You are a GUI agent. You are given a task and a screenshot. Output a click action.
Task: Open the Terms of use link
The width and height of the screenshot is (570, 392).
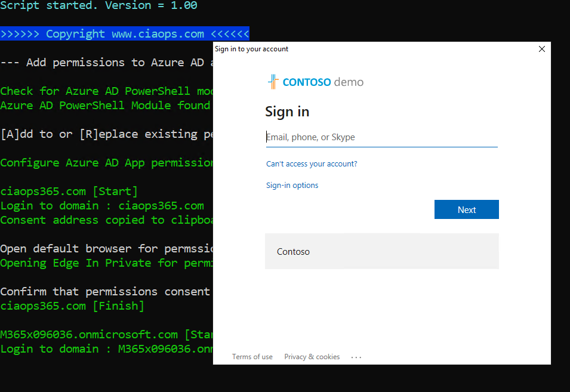pyautogui.click(x=252, y=357)
